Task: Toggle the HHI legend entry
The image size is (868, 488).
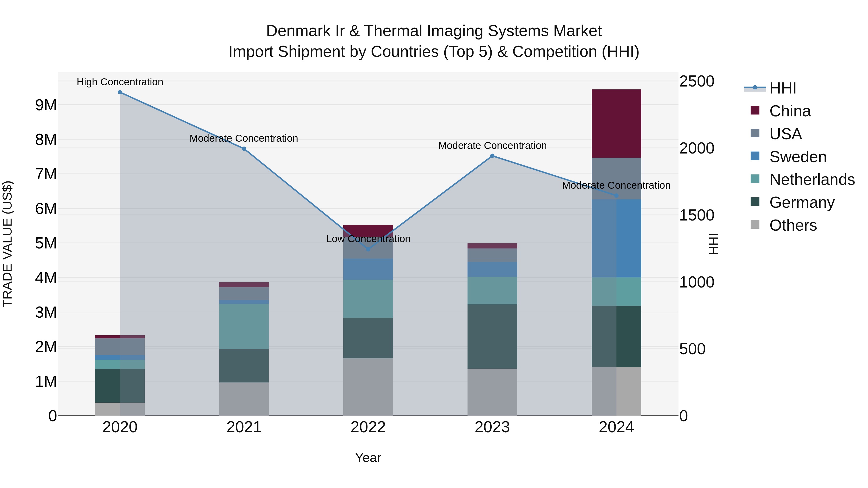Action: 770,88
